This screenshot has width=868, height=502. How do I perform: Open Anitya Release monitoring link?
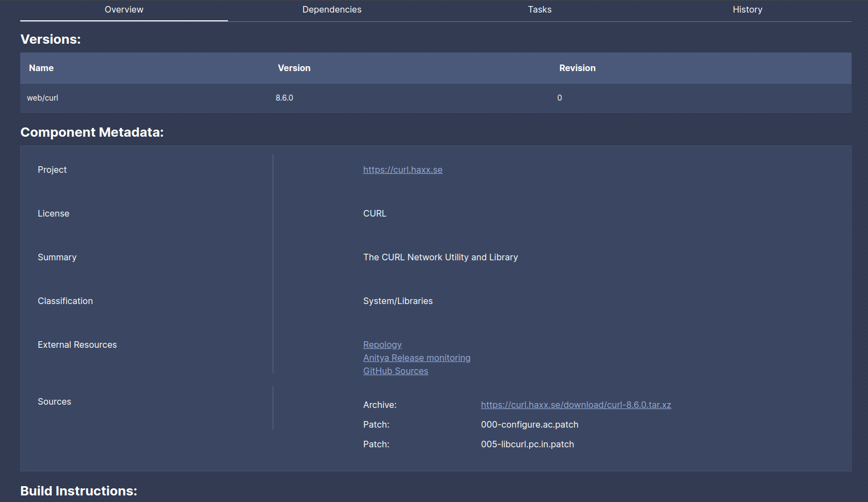coord(417,358)
